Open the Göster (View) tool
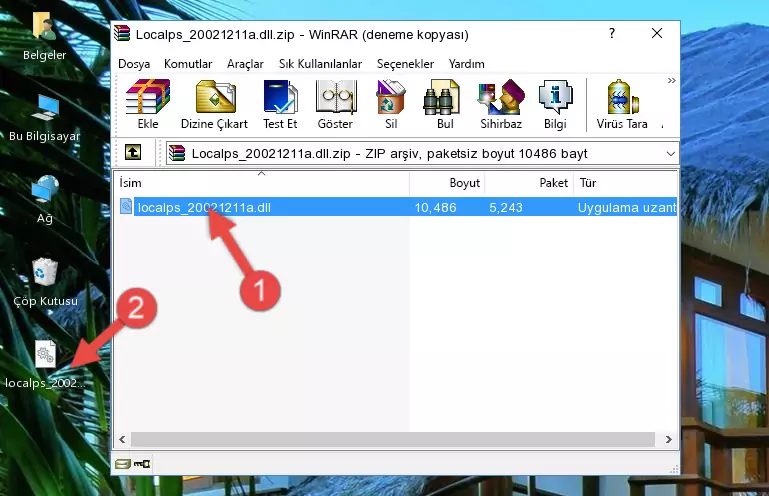 coord(335,104)
